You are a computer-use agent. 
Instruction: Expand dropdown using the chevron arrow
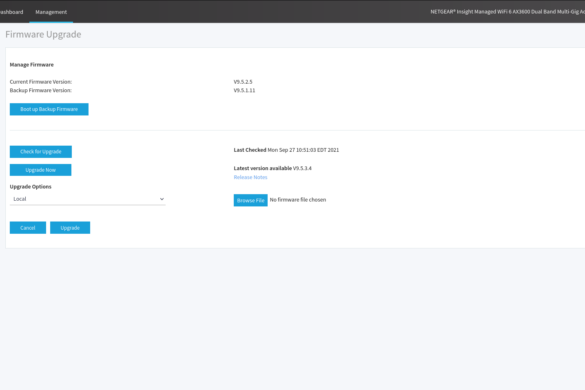coord(162,199)
